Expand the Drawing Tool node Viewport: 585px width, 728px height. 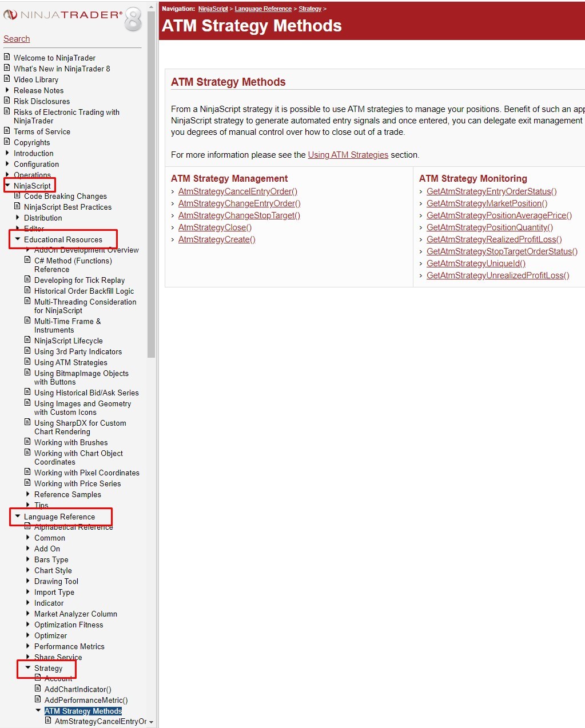click(27, 581)
